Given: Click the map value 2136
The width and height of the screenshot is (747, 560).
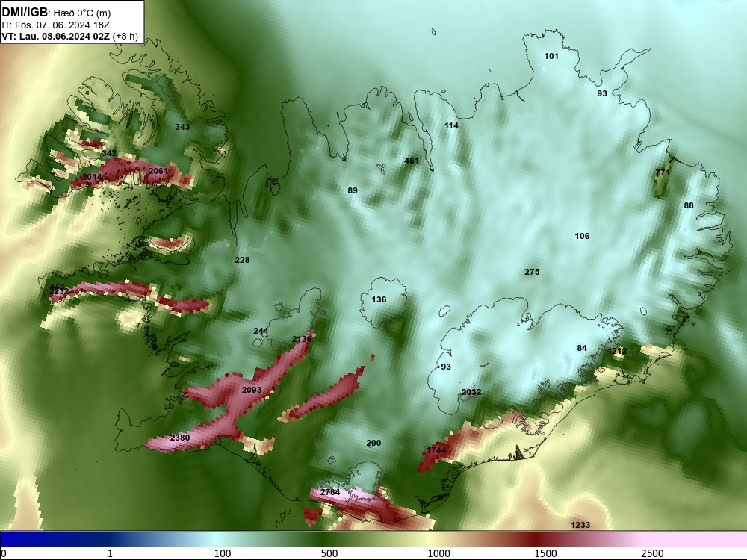Looking at the screenshot, I should click(x=302, y=339).
